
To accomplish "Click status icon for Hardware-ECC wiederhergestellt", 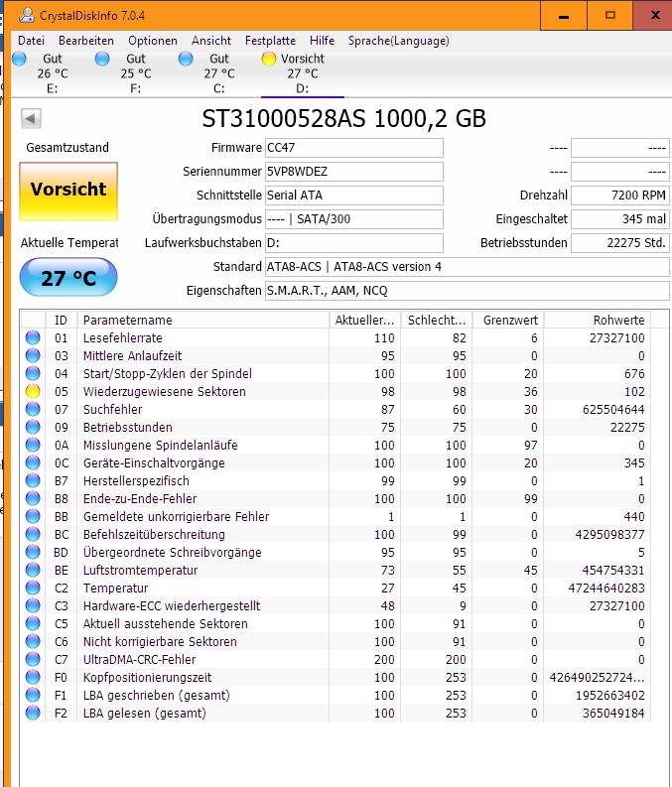I will click(x=33, y=605).
